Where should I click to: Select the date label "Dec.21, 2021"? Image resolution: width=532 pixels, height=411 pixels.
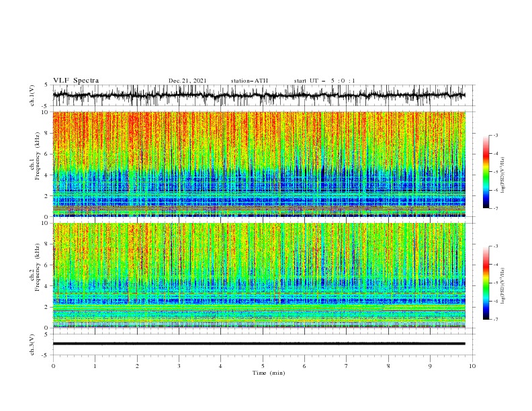point(187,81)
